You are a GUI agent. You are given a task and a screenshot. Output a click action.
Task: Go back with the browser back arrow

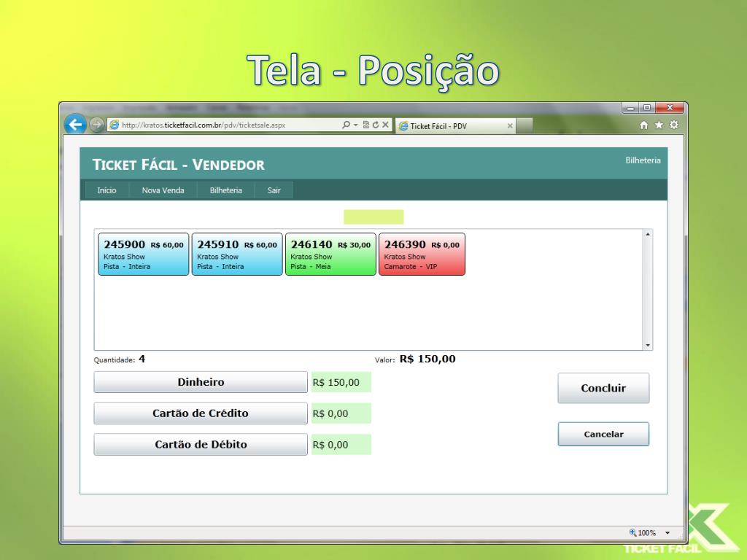pos(75,125)
